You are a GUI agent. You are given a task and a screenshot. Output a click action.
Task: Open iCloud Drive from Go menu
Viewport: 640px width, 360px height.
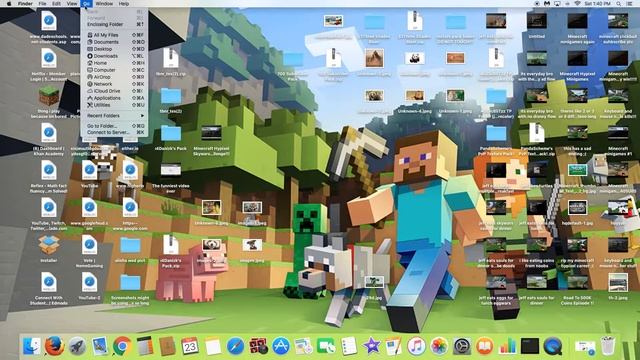point(114,91)
